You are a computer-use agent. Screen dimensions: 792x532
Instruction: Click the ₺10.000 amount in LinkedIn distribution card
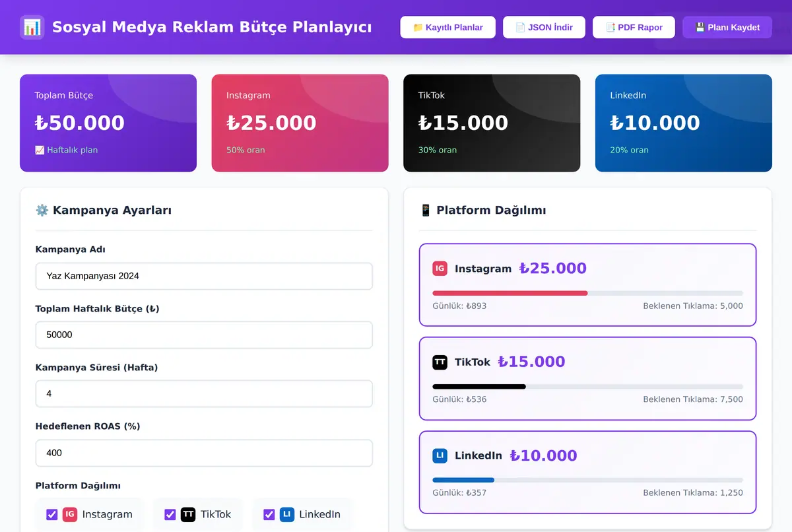(x=543, y=455)
